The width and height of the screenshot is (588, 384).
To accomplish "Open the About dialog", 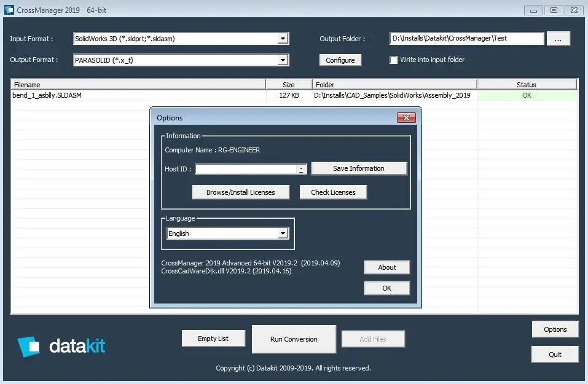I will [386, 267].
